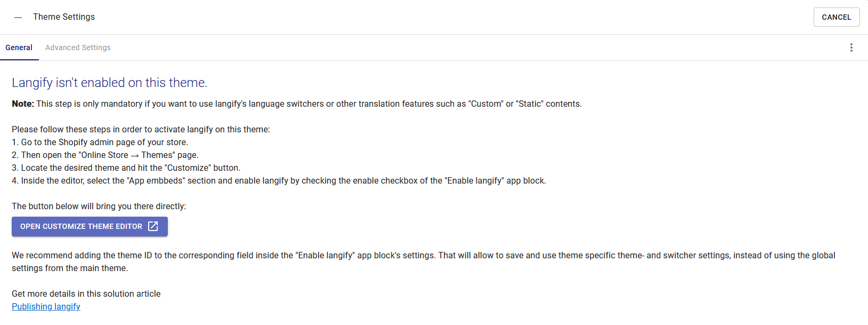This screenshot has height=325, width=868.
Task: Click step 3 about the Customize button
Action: point(126,168)
